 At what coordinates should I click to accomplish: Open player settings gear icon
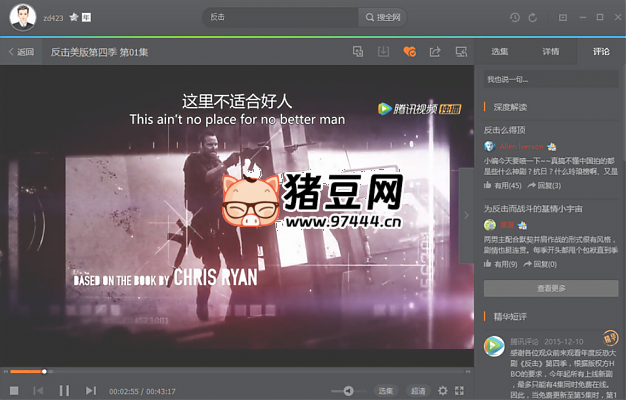443,390
